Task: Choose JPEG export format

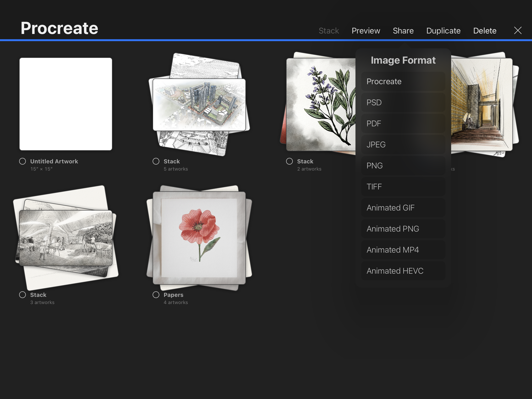Action: coord(403,144)
